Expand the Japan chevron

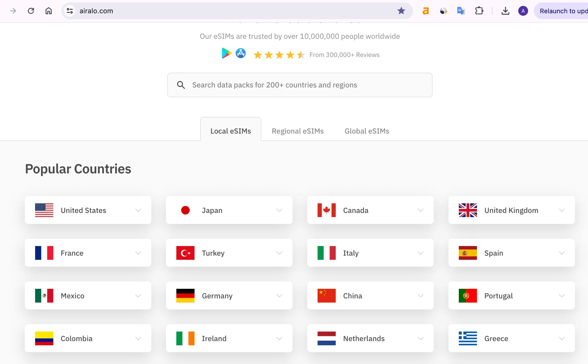pos(279,210)
